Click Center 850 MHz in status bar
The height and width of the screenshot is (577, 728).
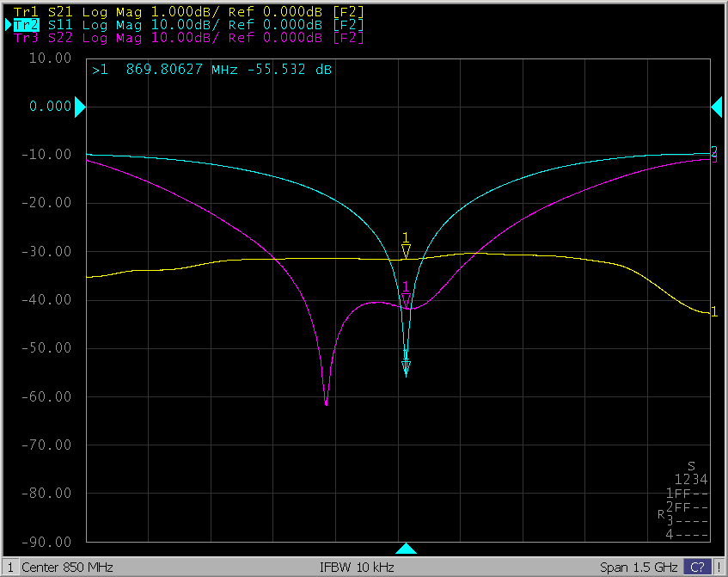(67, 568)
